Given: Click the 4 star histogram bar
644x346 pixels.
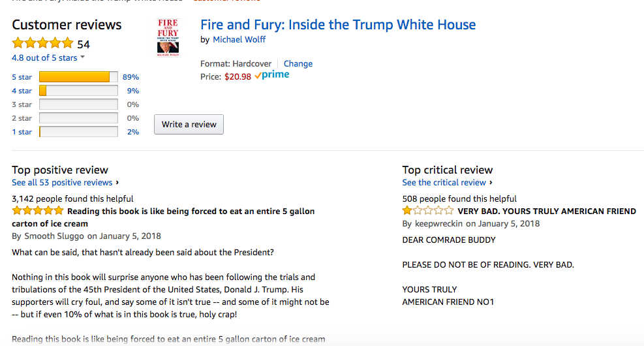Looking at the screenshot, I should tap(78, 91).
